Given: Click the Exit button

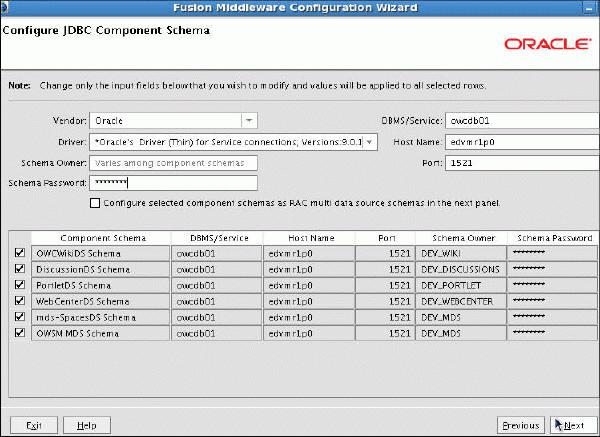Looking at the screenshot, I should coord(34,426).
